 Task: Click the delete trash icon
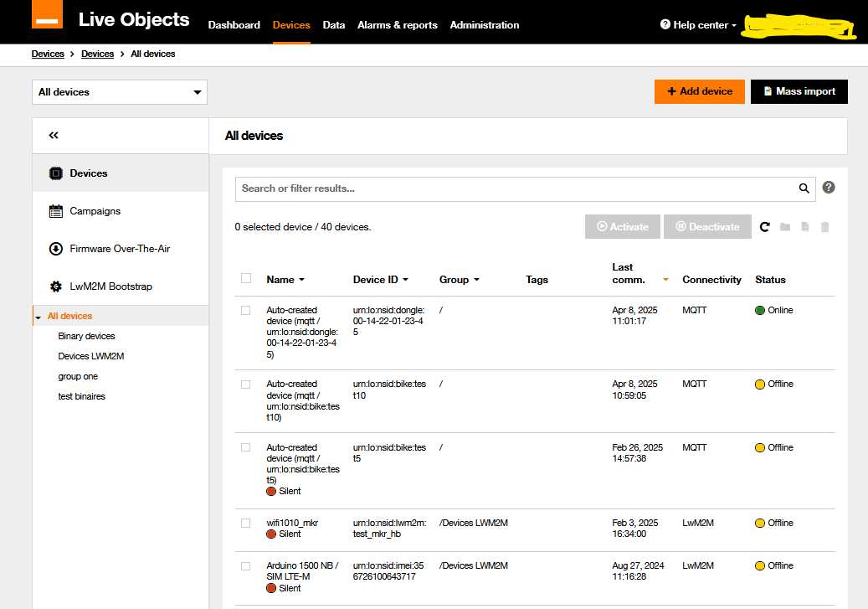pos(824,227)
